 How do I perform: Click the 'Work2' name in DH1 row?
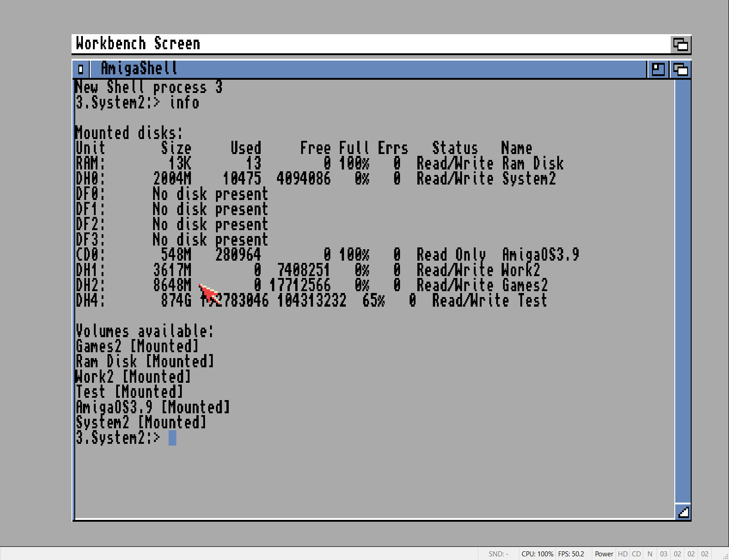click(521, 270)
